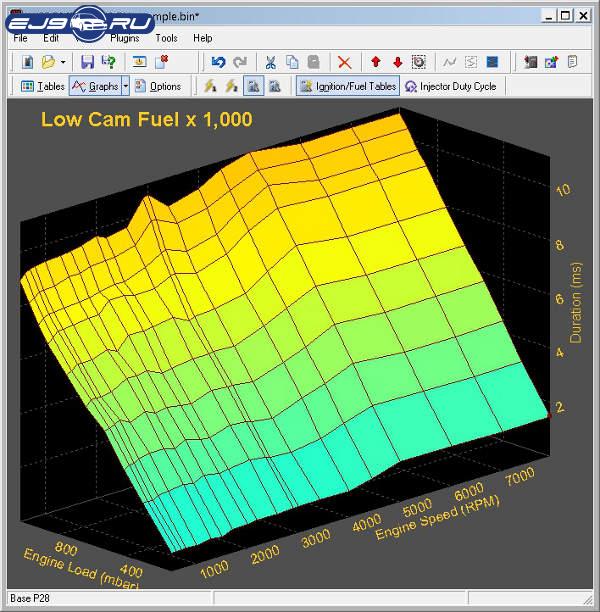Click the red X delete icon

[x=344, y=62]
